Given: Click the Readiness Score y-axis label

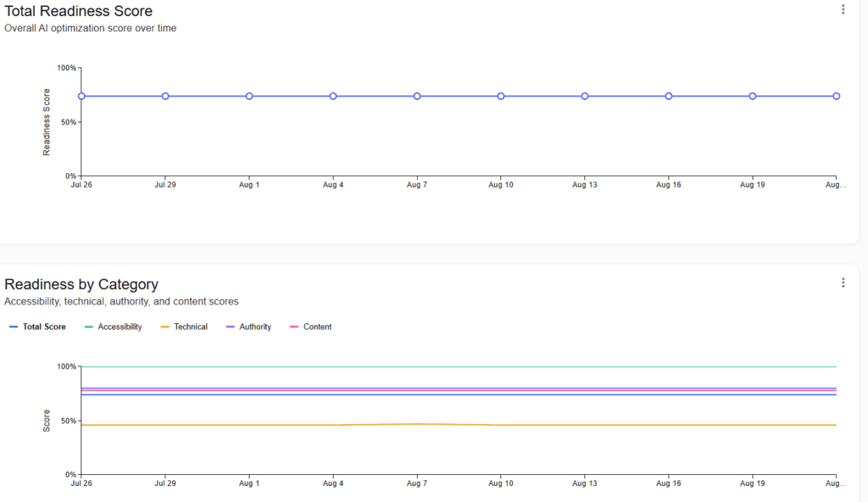Looking at the screenshot, I should [47, 122].
